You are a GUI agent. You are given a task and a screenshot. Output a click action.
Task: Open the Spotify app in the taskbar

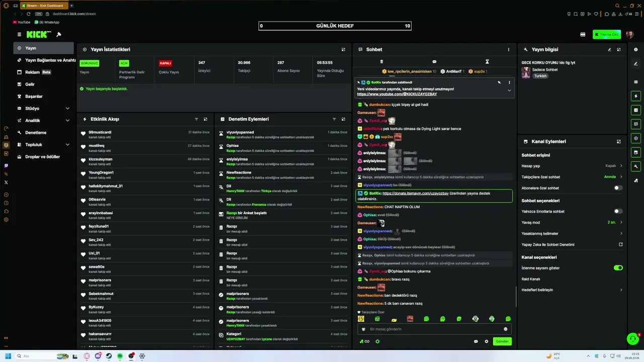pyautogui.click(x=120, y=356)
